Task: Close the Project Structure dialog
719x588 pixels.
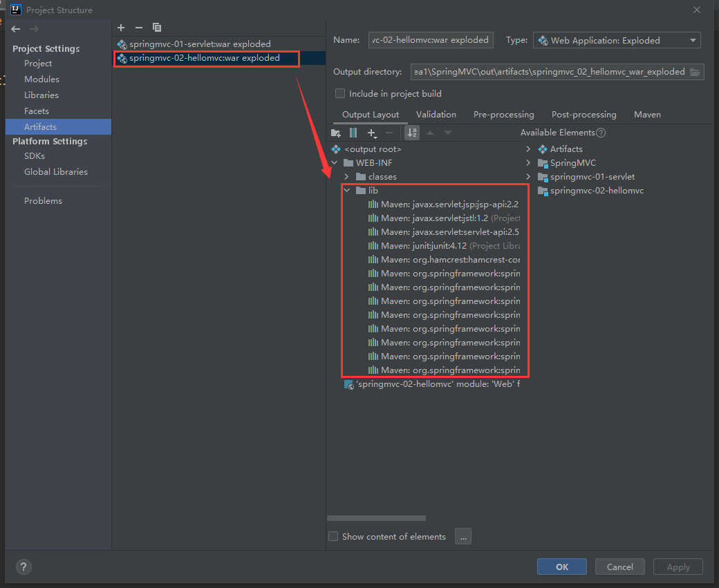Action: (697, 10)
